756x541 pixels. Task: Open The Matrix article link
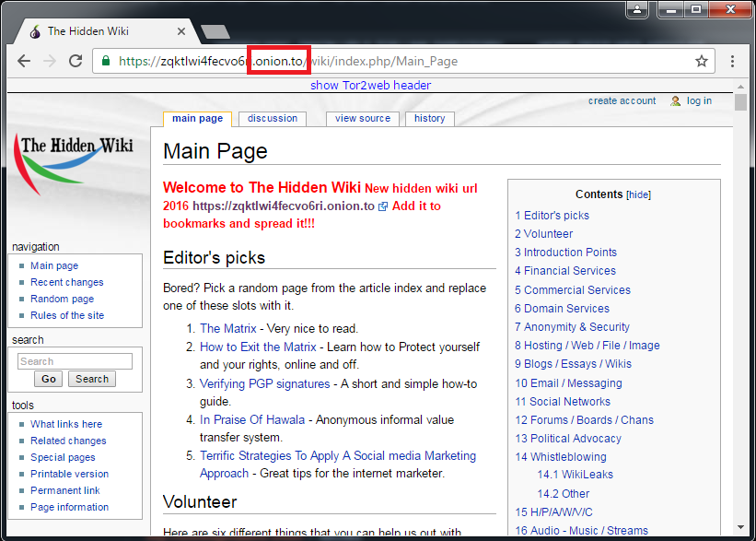pos(228,329)
